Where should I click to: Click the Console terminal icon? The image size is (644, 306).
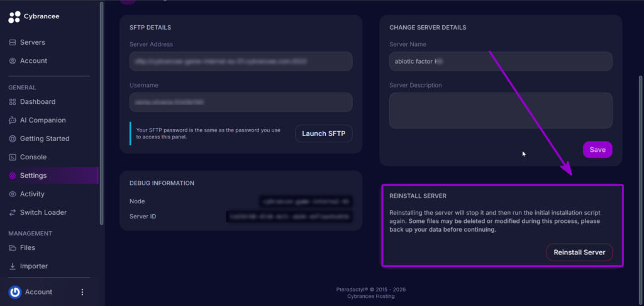13,157
